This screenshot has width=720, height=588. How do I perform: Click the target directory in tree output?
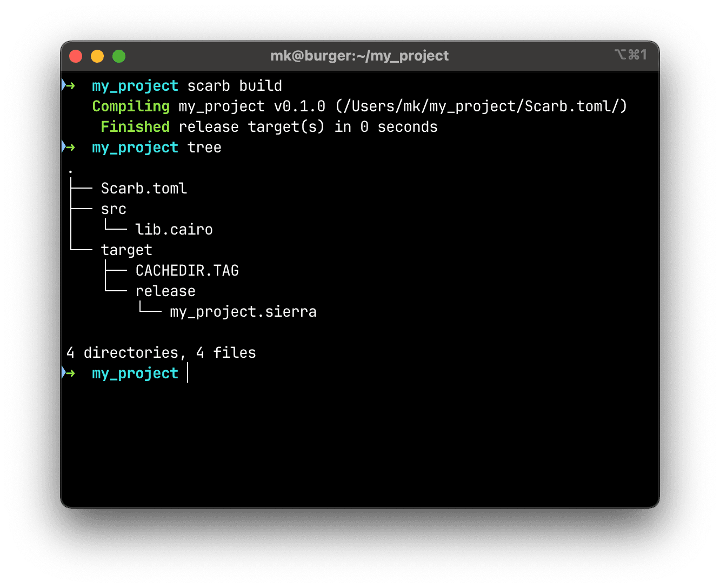click(126, 250)
